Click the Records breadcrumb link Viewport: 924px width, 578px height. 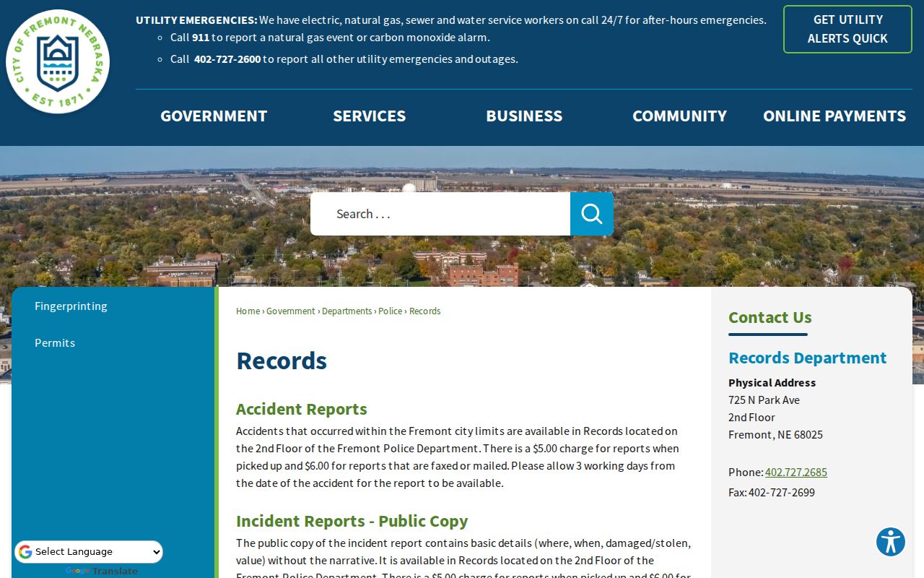click(x=425, y=311)
